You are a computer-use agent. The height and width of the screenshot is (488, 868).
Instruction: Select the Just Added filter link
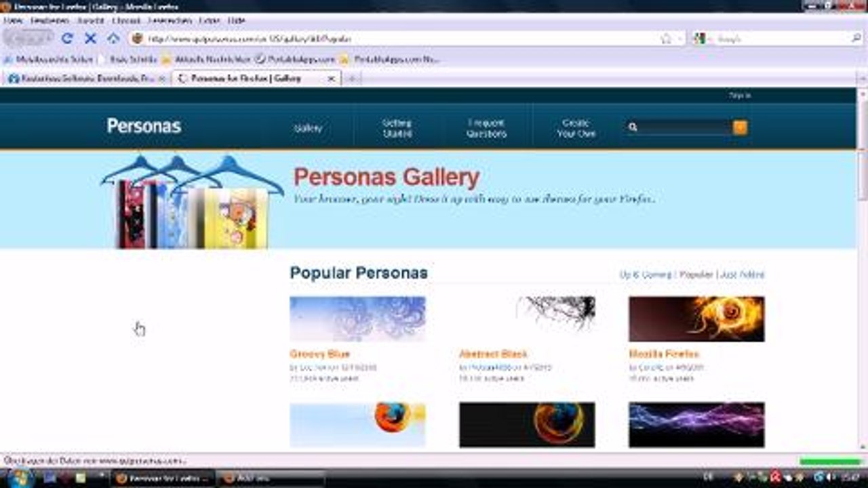point(742,274)
